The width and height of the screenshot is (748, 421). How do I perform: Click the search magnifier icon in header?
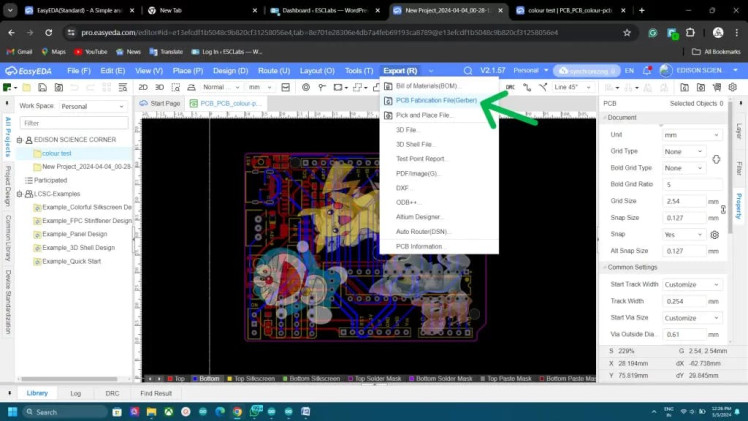pyautogui.click(x=467, y=71)
